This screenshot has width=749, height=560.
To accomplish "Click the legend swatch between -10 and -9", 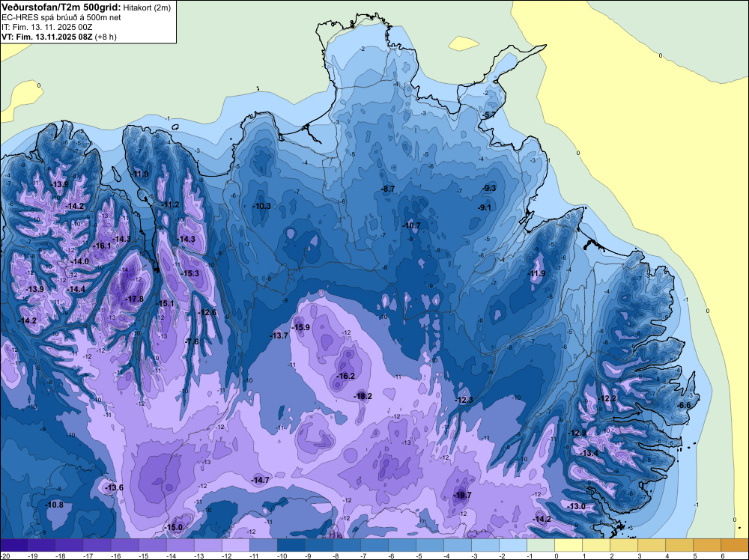I will [x=291, y=545].
